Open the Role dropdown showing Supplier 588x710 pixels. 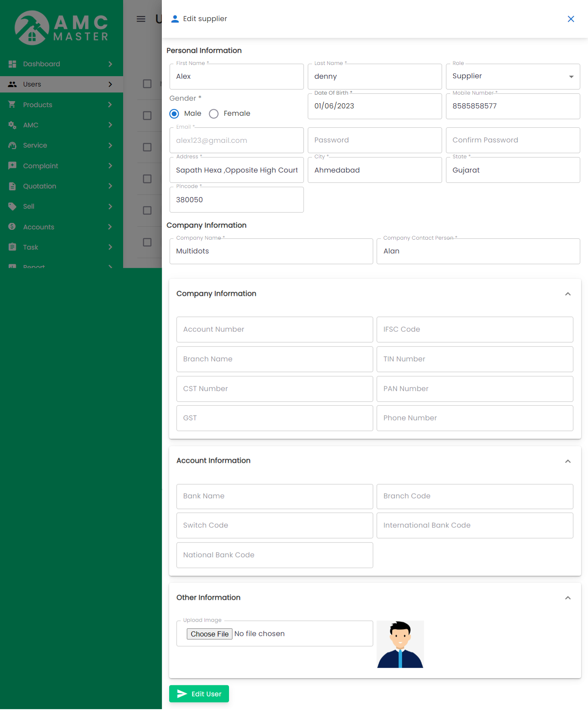pos(513,77)
